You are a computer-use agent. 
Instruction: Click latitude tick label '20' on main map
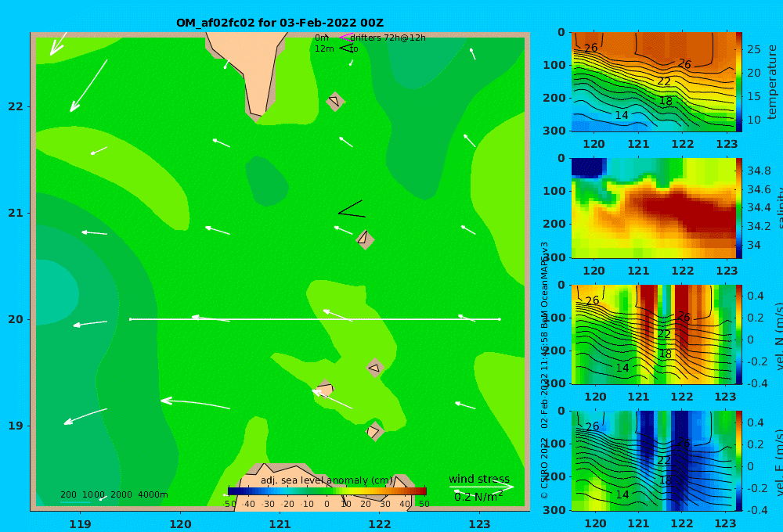[16, 319]
